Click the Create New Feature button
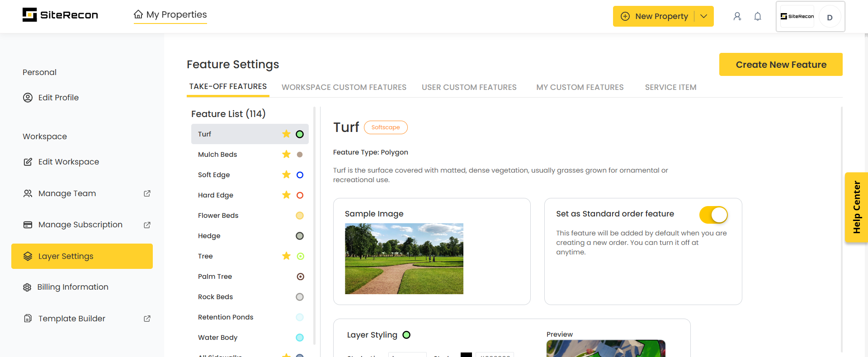This screenshot has width=868, height=357. [x=781, y=65]
